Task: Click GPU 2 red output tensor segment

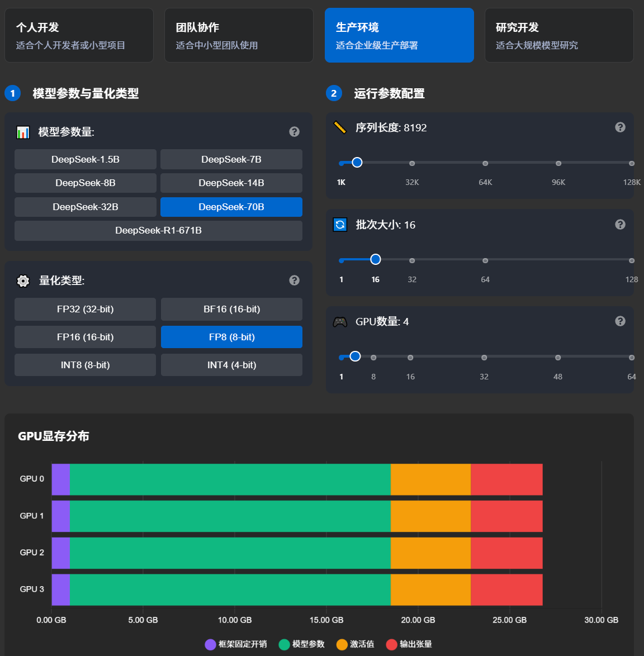Action: (x=506, y=553)
